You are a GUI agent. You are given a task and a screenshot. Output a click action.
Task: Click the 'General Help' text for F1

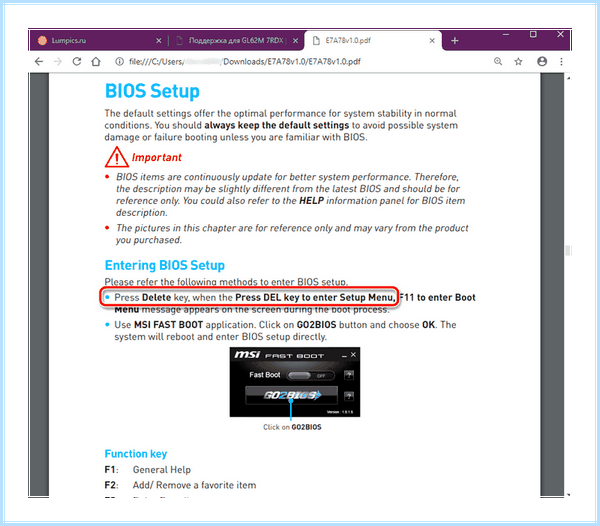[161, 470]
